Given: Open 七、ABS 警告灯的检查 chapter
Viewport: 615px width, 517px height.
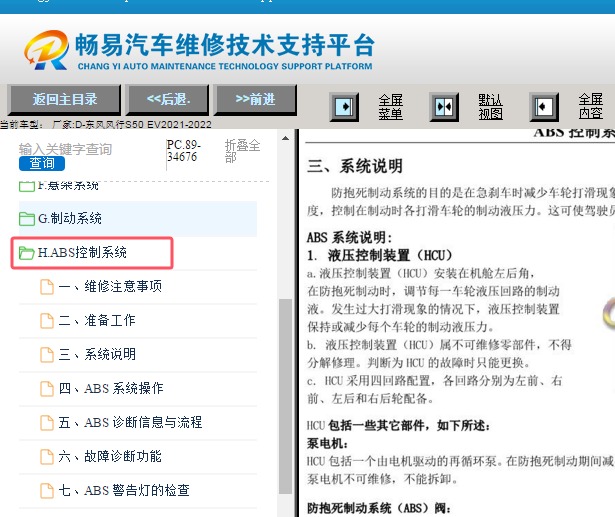Looking at the screenshot, I should 124,491.
